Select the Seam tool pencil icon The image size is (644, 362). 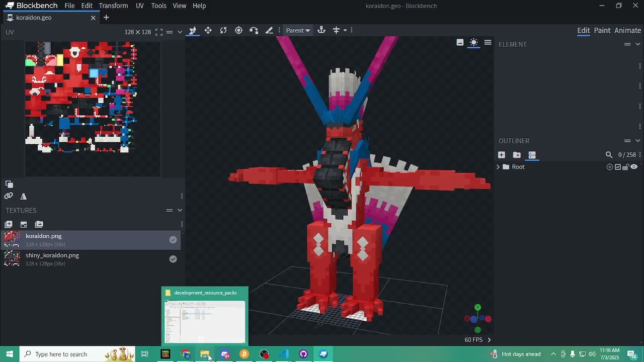(x=269, y=31)
